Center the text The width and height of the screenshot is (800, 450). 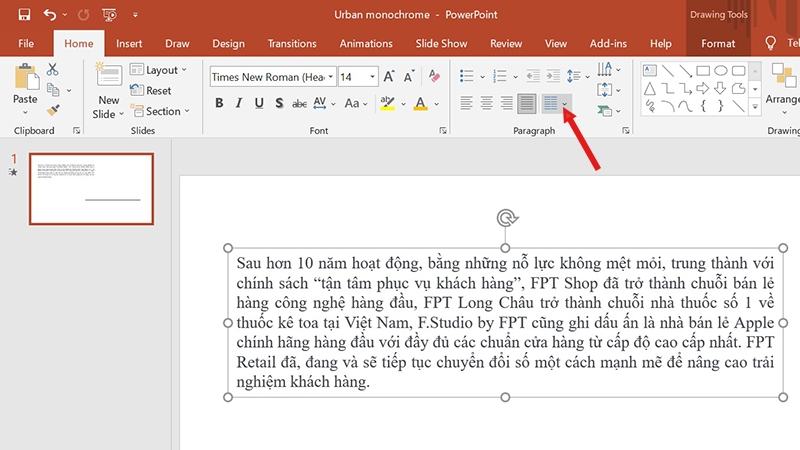tap(486, 104)
